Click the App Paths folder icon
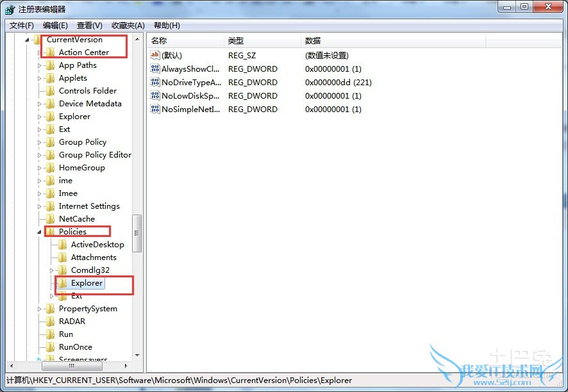Screen dimensions: 568x392 51,65
